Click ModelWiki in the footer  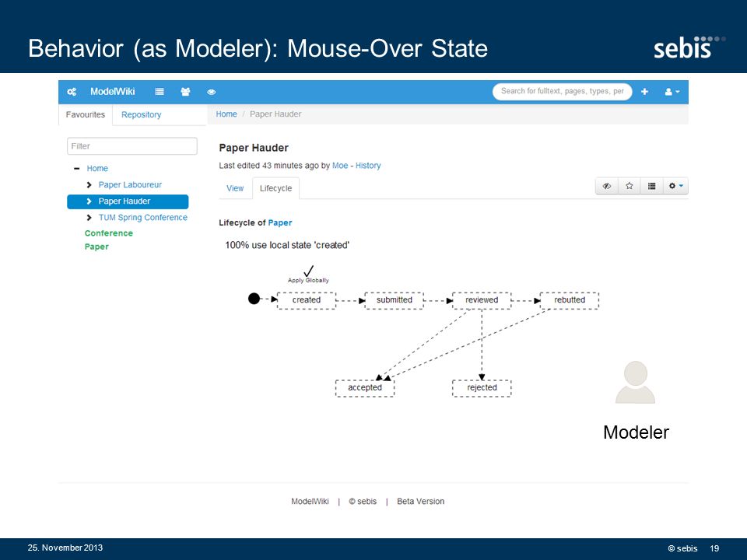tap(310, 502)
